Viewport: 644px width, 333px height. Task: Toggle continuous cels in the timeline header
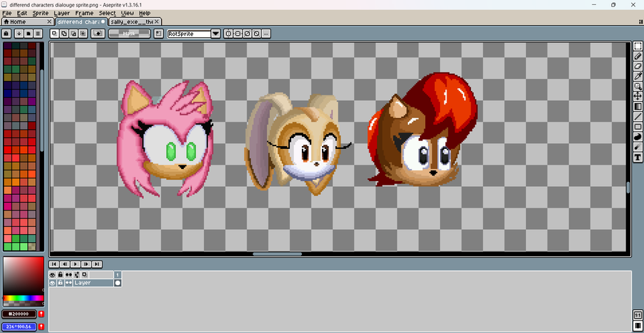69,274
